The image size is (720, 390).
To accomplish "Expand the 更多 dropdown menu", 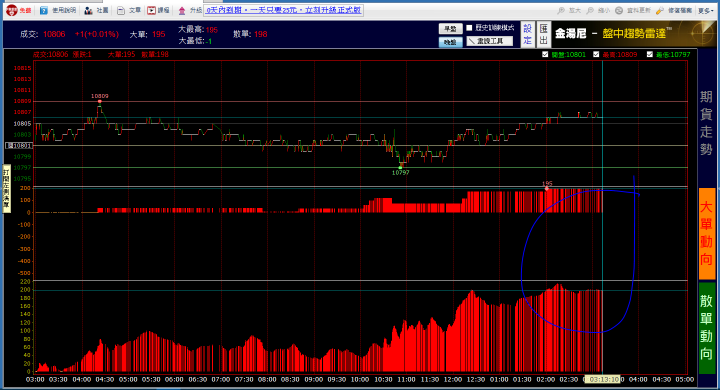I will (x=706, y=10).
